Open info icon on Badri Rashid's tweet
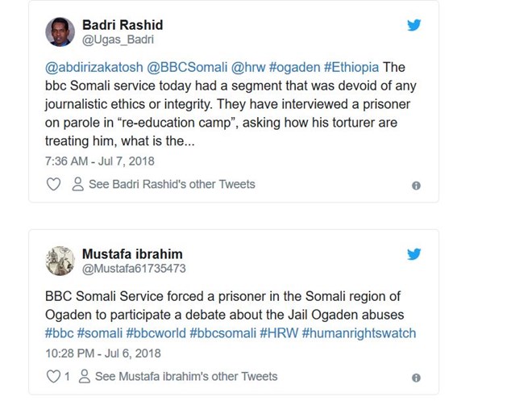The image size is (532, 418). point(416,186)
